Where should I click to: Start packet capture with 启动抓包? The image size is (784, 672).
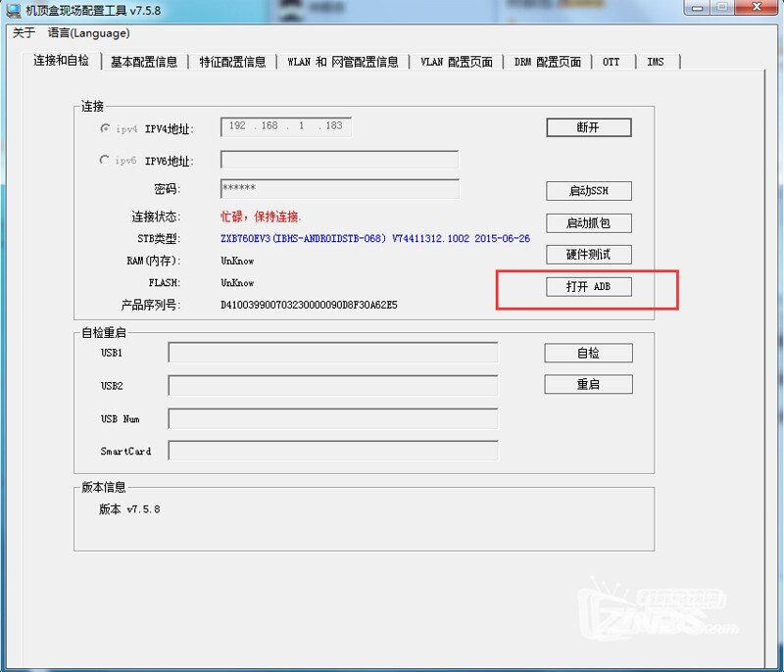pos(589,222)
